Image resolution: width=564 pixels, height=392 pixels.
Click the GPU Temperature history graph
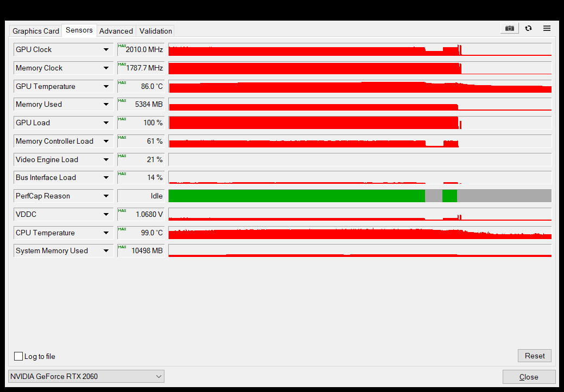pos(360,86)
